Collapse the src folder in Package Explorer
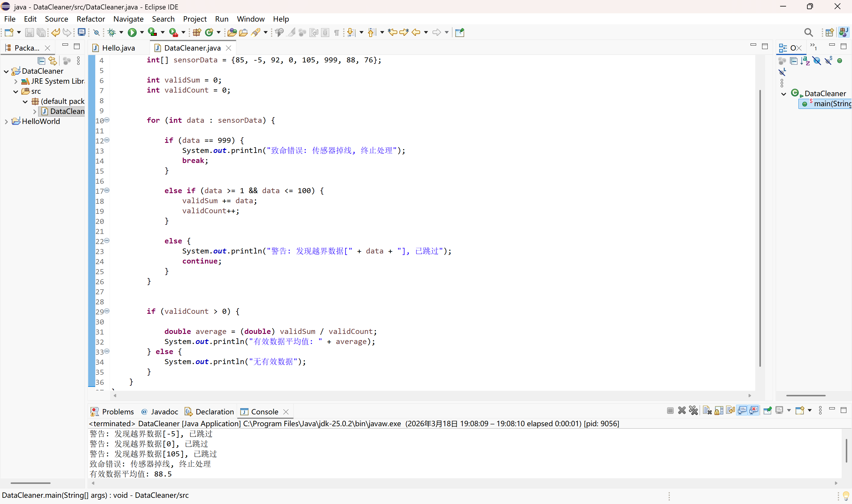 point(16,92)
